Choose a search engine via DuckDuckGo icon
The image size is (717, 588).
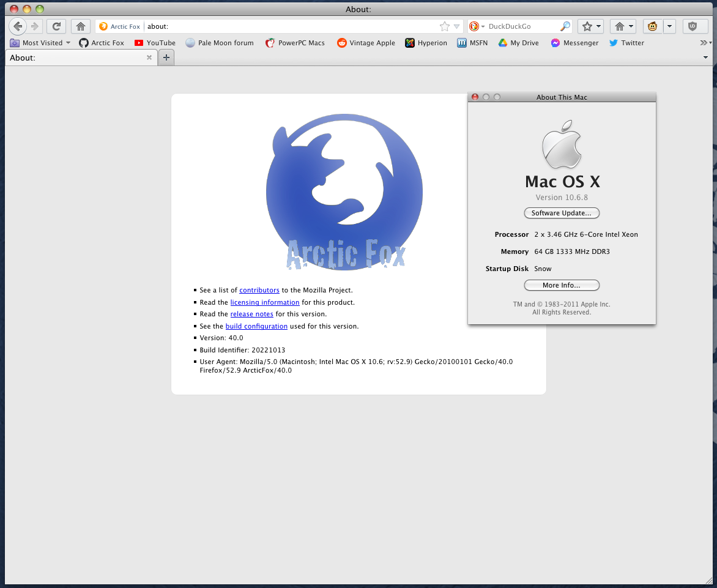[x=476, y=26]
